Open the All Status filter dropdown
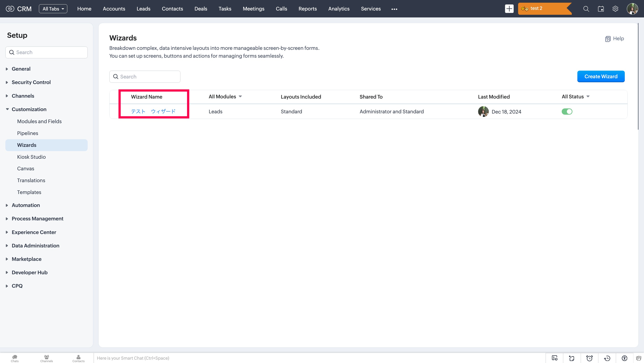The width and height of the screenshot is (644, 363). point(576,97)
